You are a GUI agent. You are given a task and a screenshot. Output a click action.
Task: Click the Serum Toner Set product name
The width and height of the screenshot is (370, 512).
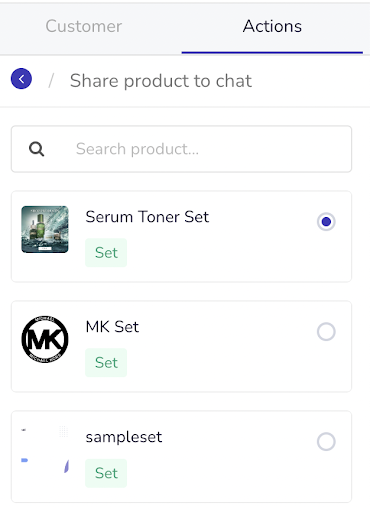tap(147, 217)
